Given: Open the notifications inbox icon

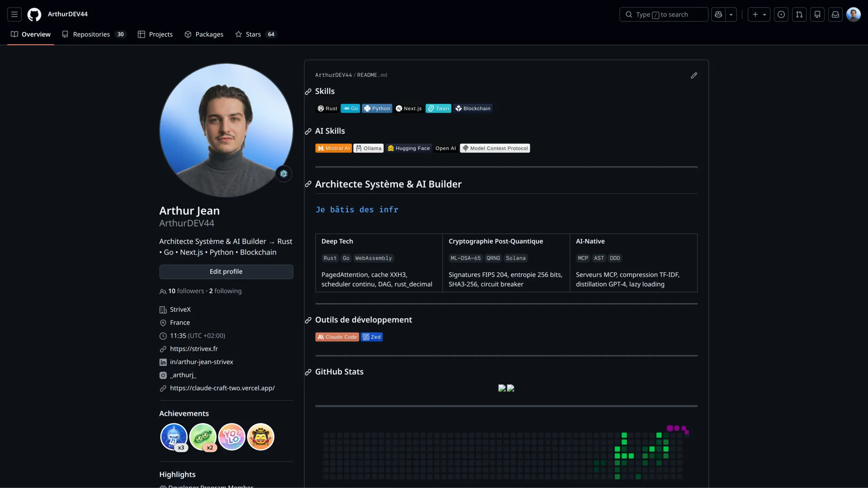Looking at the screenshot, I should coord(835,14).
